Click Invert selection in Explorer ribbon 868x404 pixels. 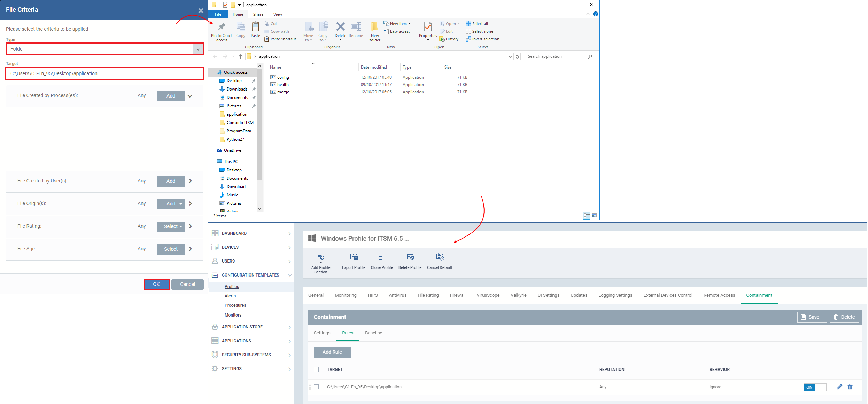483,39
